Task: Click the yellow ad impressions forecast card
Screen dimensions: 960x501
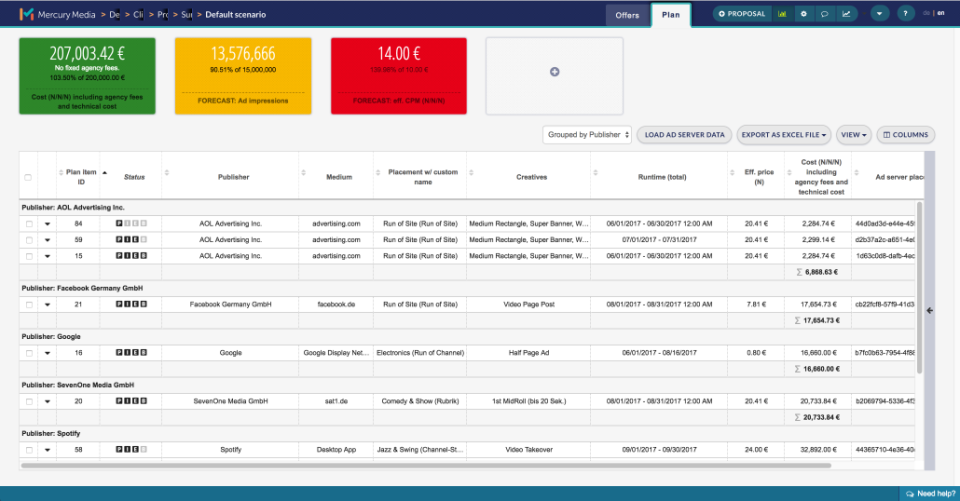Action: [x=243, y=76]
